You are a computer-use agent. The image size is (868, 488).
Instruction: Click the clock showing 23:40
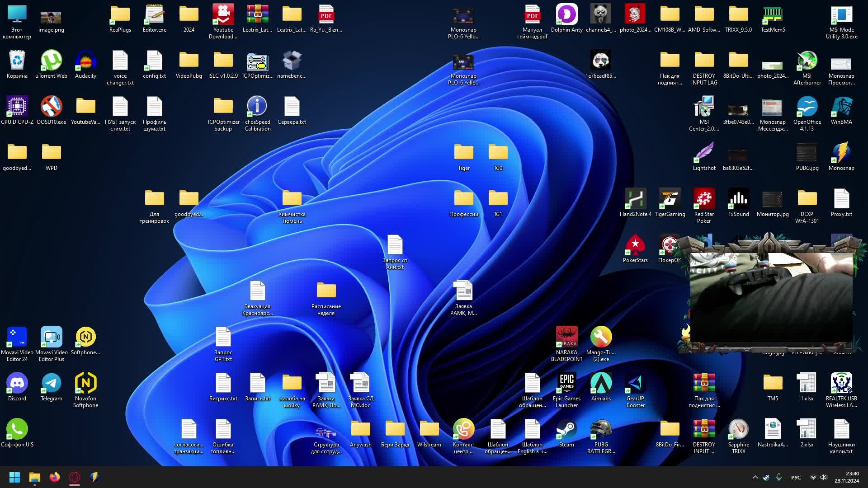coord(846,477)
